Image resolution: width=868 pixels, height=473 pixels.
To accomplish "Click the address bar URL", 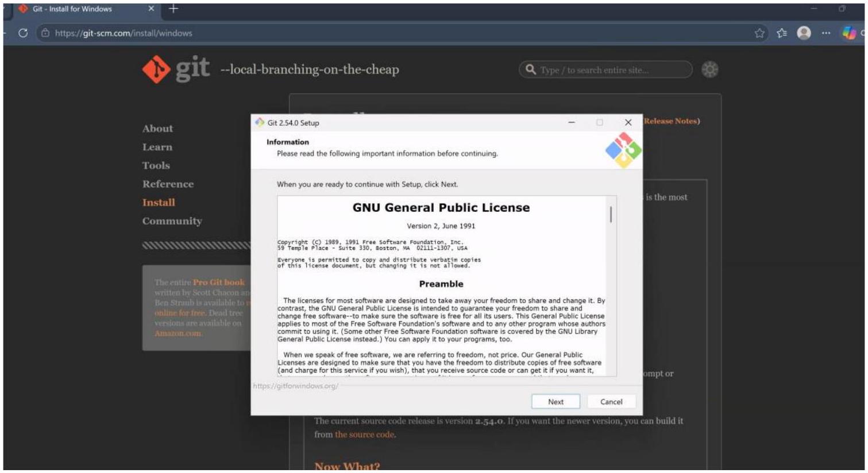I will coord(124,33).
